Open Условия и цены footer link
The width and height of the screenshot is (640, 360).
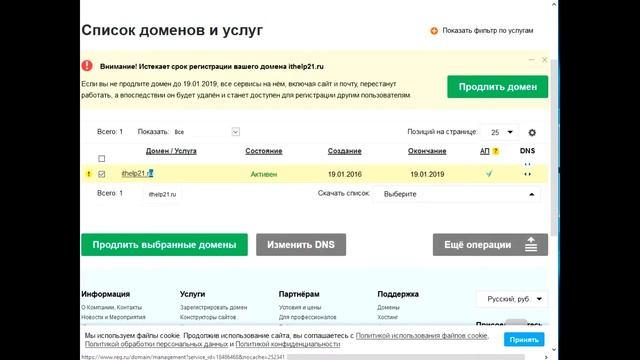pyautogui.click(x=300, y=307)
